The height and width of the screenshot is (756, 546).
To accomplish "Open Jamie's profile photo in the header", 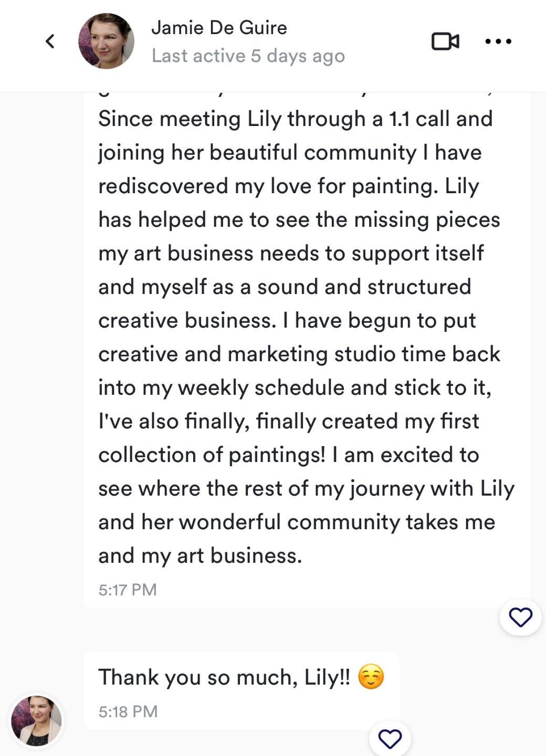I will (107, 41).
